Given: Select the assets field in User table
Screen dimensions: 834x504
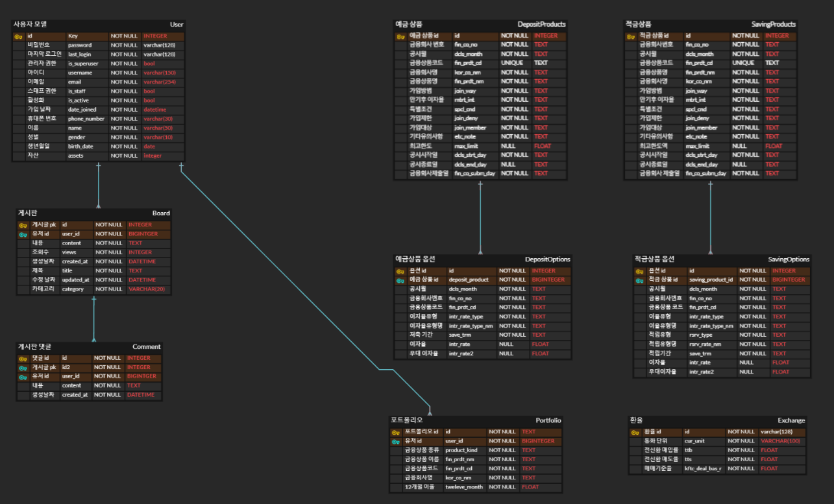Looking at the screenshot, I should tap(75, 156).
